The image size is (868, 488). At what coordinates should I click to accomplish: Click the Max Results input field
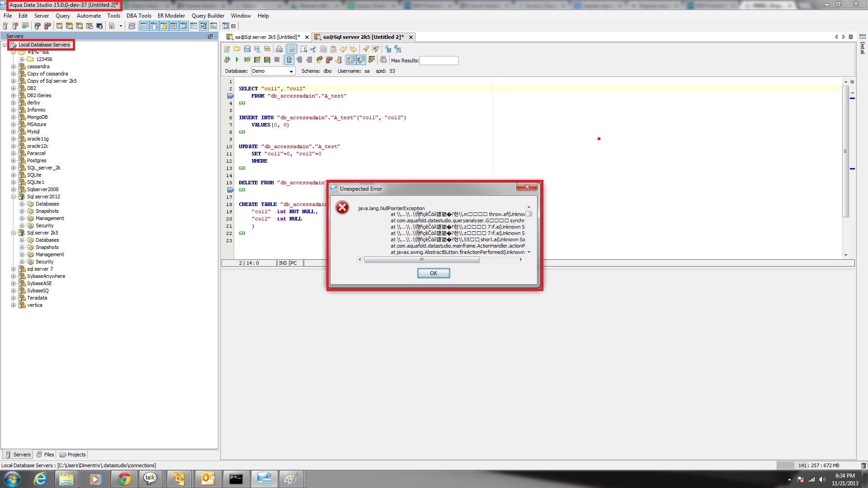(x=439, y=61)
